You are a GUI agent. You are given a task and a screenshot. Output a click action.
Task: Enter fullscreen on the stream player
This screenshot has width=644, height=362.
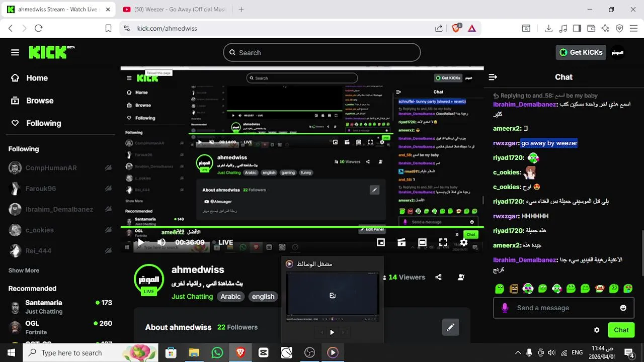pyautogui.click(x=443, y=242)
